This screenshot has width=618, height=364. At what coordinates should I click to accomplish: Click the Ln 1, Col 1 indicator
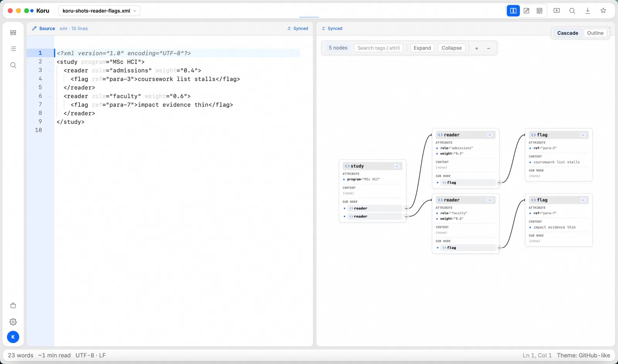[537, 356]
